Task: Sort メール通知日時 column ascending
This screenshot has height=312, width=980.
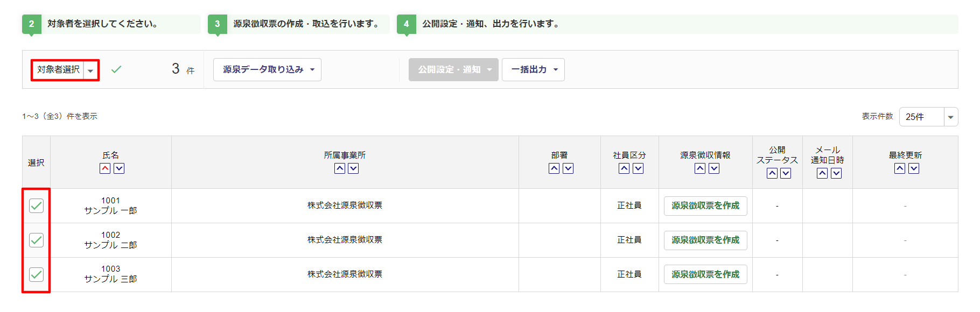Action: pos(822,173)
